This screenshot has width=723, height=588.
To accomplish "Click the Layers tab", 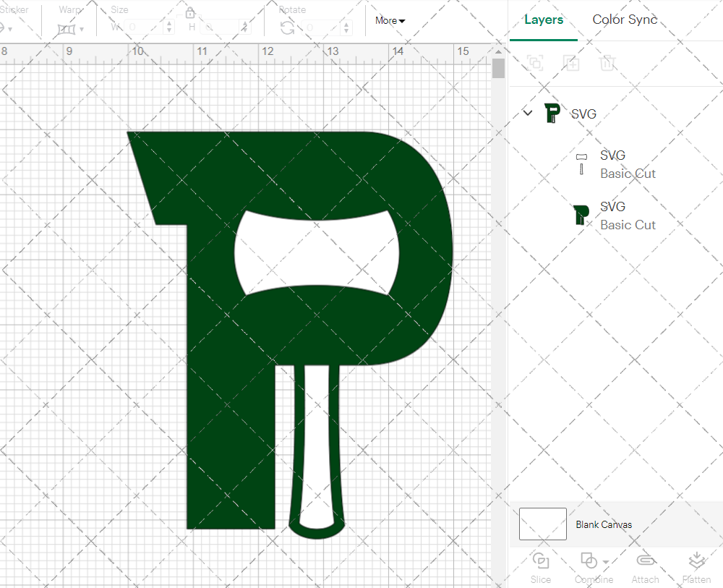I will pos(544,20).
